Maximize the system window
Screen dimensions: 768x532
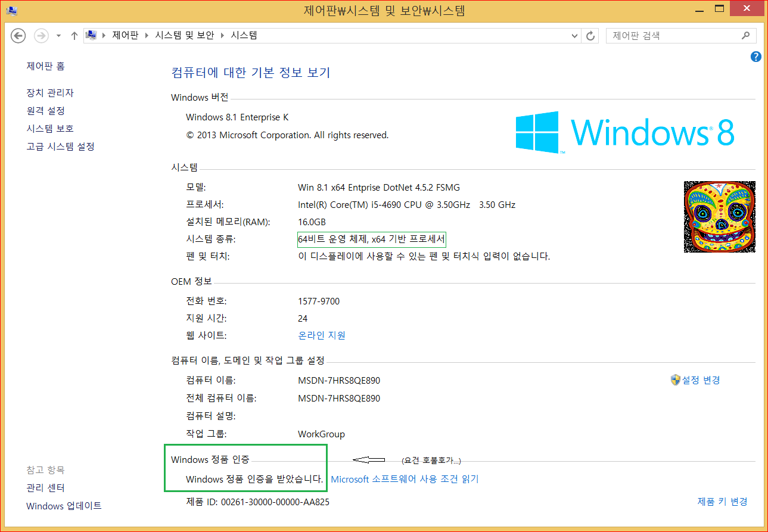719,8
